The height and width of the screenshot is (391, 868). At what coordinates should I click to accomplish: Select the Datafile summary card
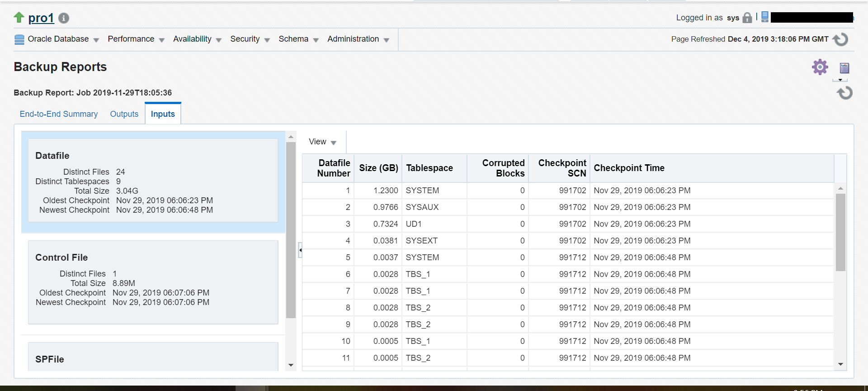[153, 180]
